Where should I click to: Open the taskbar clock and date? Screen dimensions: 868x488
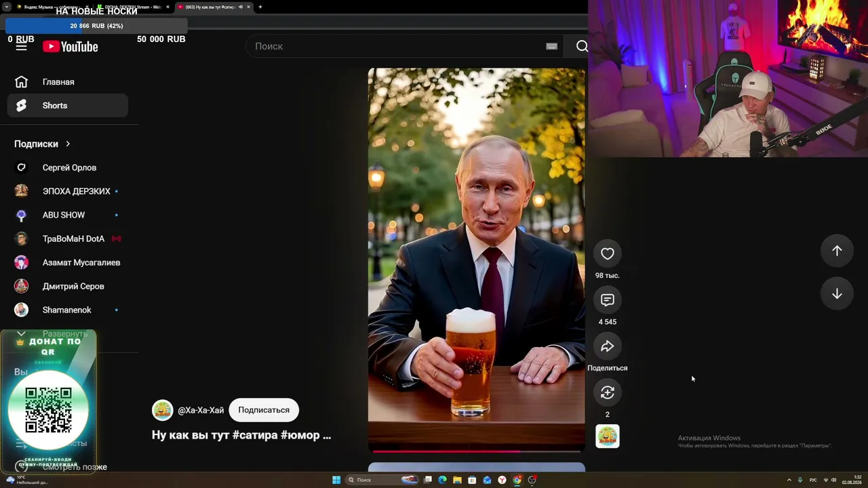coord(852,480)
